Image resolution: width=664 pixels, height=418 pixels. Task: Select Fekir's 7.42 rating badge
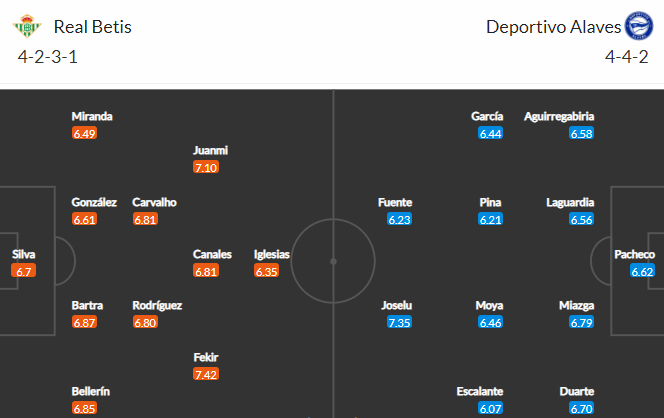pos(206,374)
